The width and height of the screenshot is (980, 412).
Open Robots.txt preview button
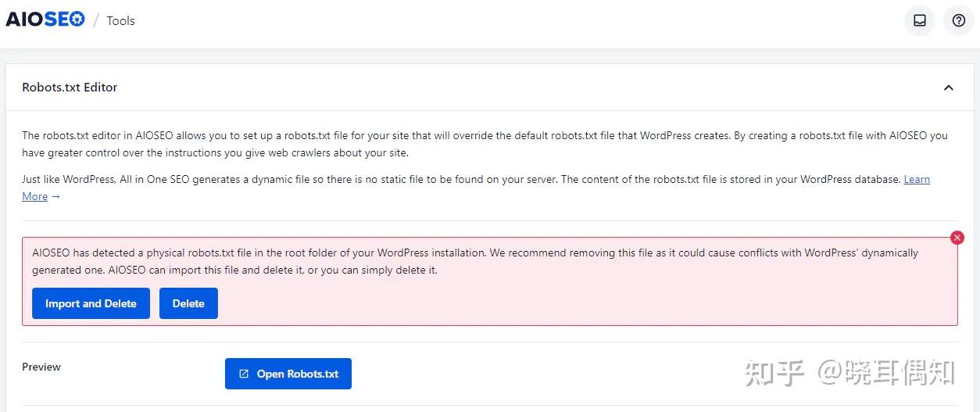pos(288,374)
